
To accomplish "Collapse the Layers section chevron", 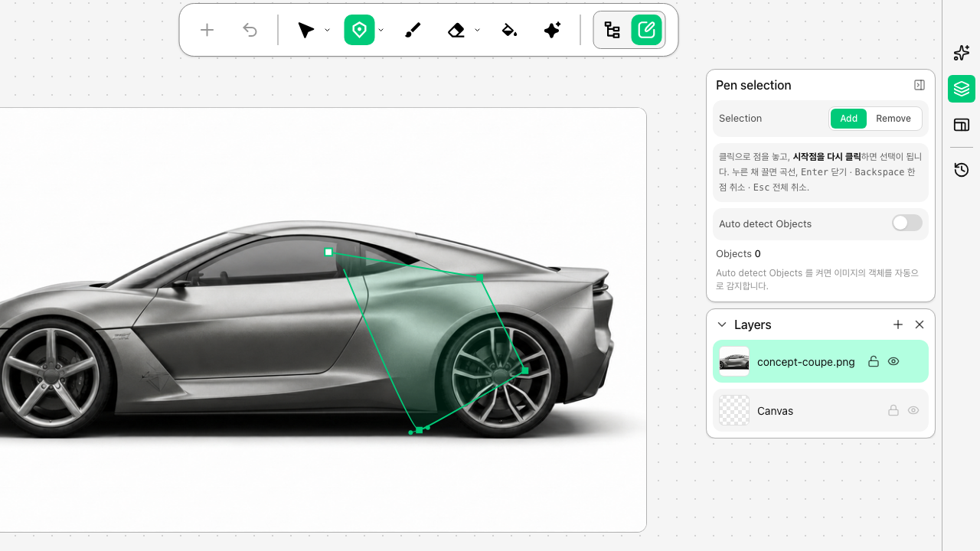I will point(722,324).
